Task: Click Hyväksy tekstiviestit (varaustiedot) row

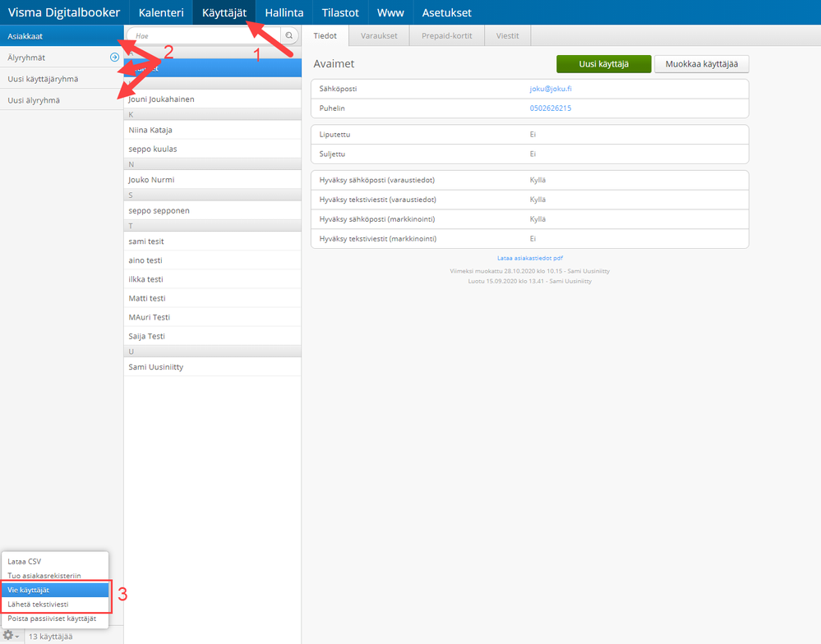Action: (530, 200)
